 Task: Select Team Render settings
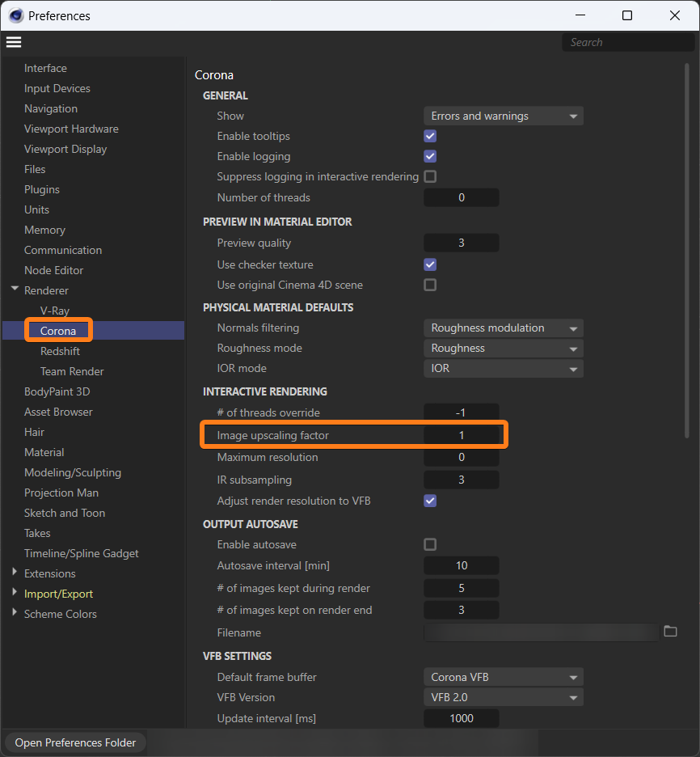72,372
